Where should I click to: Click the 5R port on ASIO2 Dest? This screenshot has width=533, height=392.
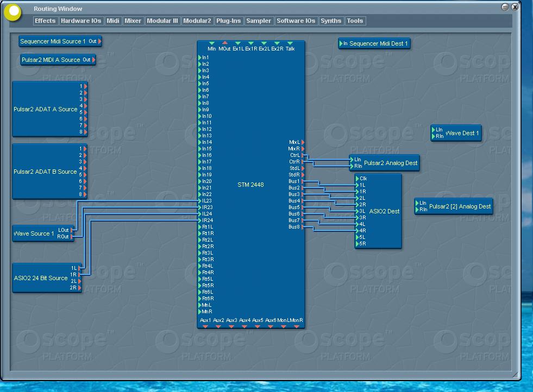point(358,244)
